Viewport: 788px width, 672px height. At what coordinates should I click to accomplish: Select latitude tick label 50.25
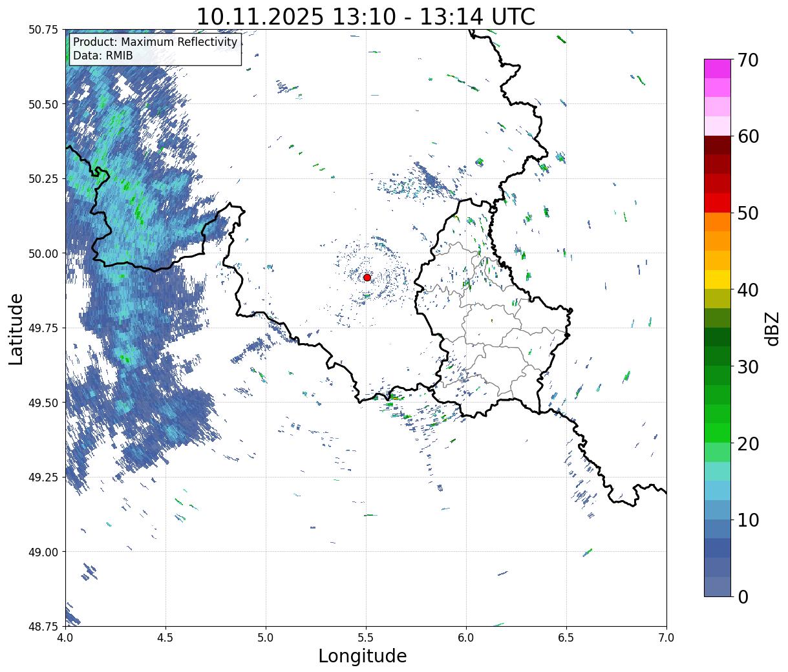pos(43,179)
